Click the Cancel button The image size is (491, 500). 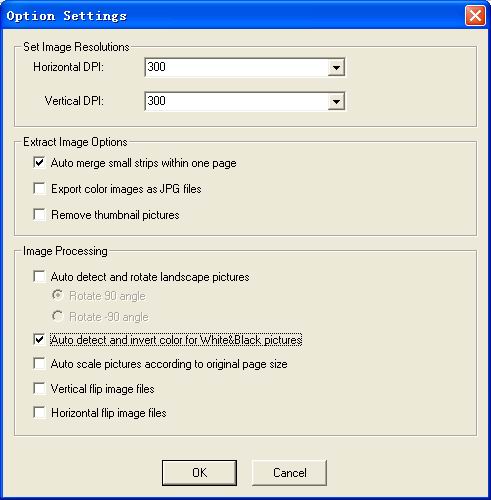click(x=289, y=473)
